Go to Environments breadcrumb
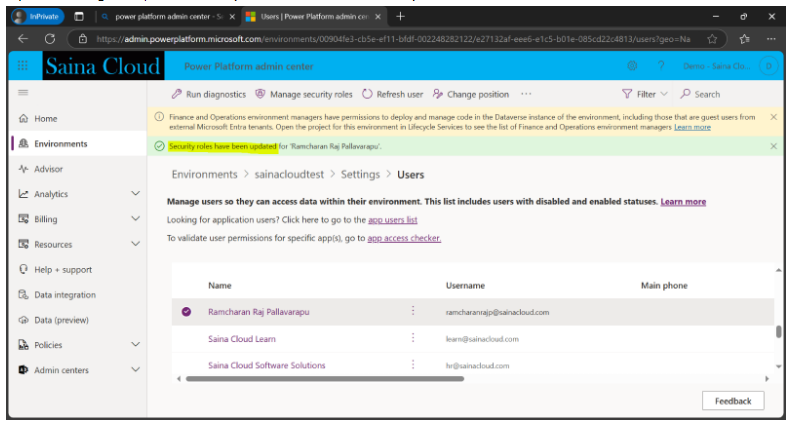The height and width of the screenshot is (429, 793). (x=204, y=175)
